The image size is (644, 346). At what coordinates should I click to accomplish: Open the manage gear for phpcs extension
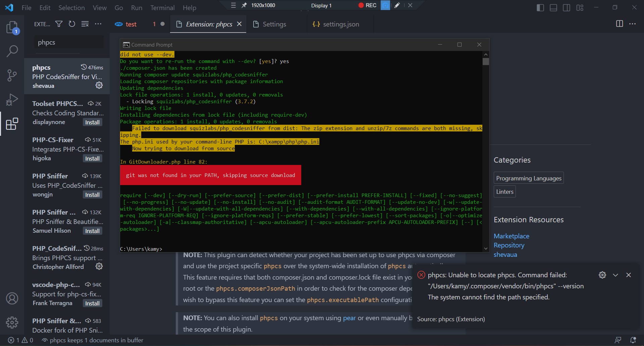pos(99,85)
